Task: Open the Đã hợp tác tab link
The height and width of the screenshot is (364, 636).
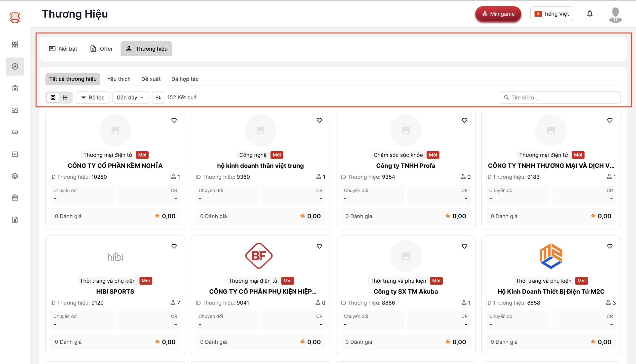Action: point(185,79)
